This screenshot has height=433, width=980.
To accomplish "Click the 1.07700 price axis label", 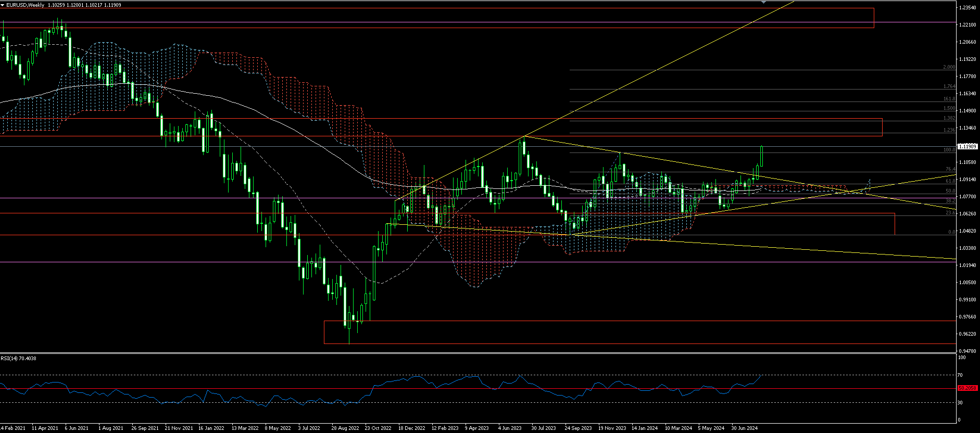I will pos(967,197).
